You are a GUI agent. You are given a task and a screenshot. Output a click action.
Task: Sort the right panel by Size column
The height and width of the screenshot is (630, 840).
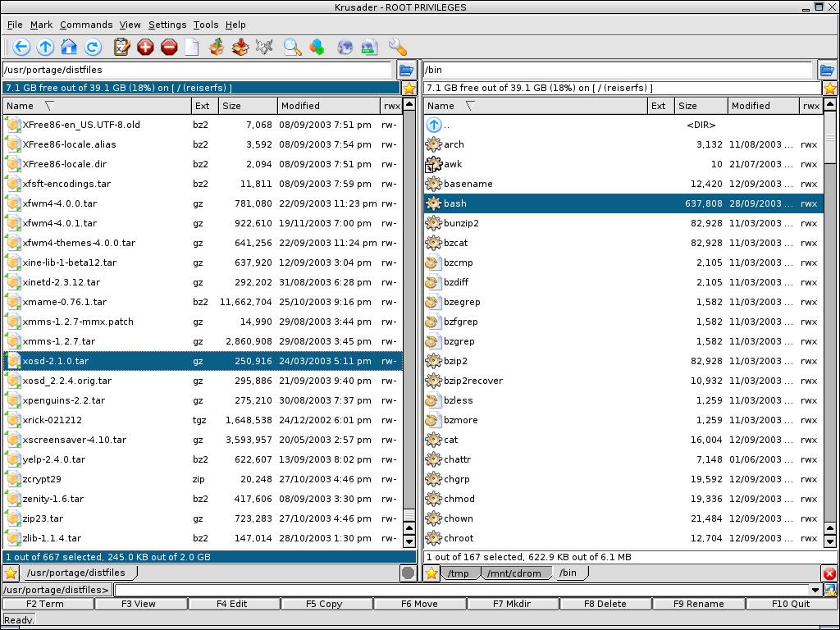[701, 106]
